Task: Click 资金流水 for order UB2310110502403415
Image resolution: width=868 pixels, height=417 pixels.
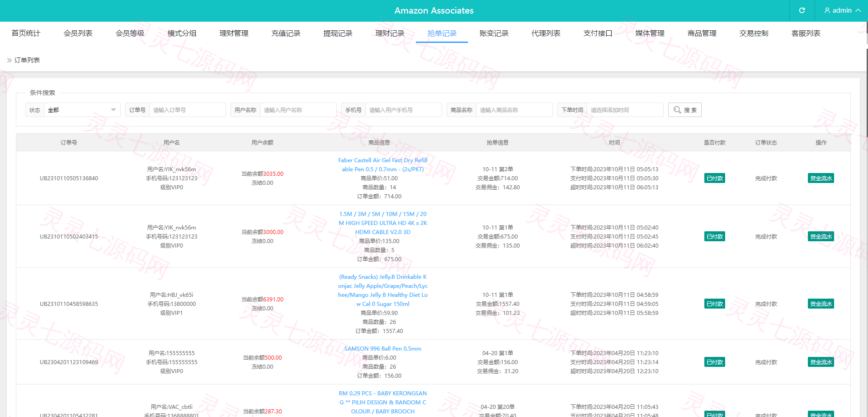Action: 821,236
